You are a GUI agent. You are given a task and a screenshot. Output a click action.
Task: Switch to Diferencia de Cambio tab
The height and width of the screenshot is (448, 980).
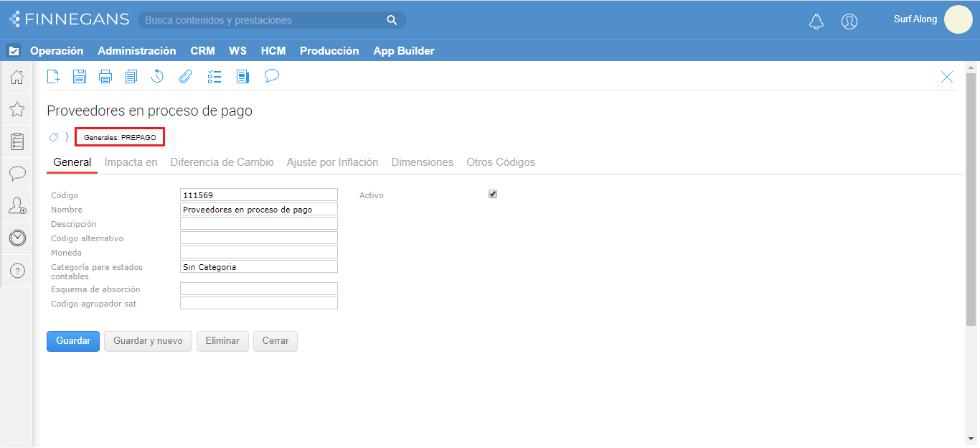coord(222,162)
